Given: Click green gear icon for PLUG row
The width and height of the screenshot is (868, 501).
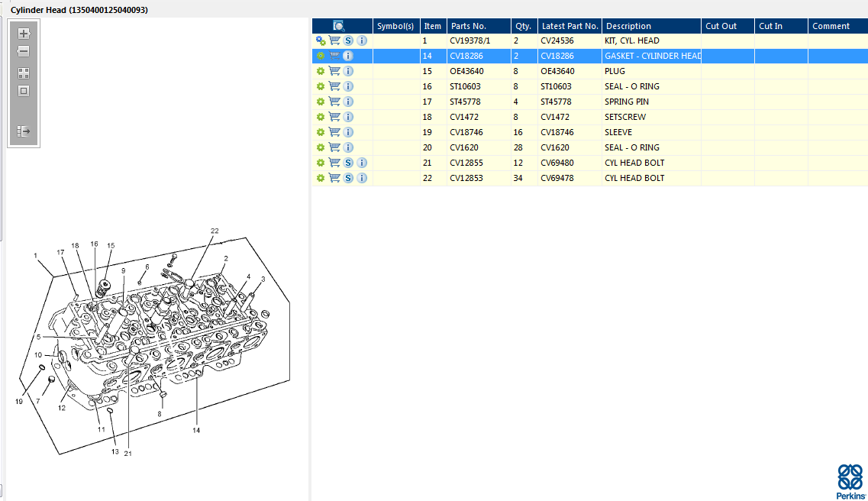Looking at the screenshot, I should [x=321, y=71].
